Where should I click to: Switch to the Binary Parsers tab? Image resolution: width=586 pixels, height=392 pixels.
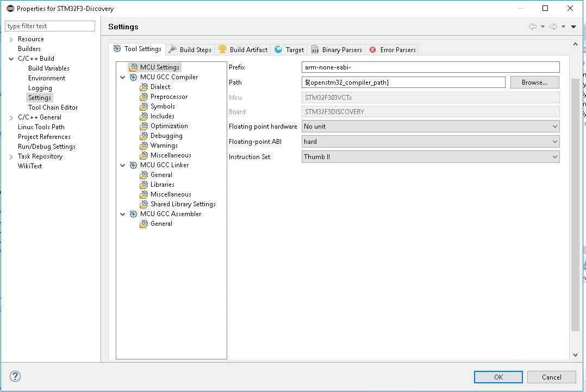pyautogui.click(x=336, y=49)
